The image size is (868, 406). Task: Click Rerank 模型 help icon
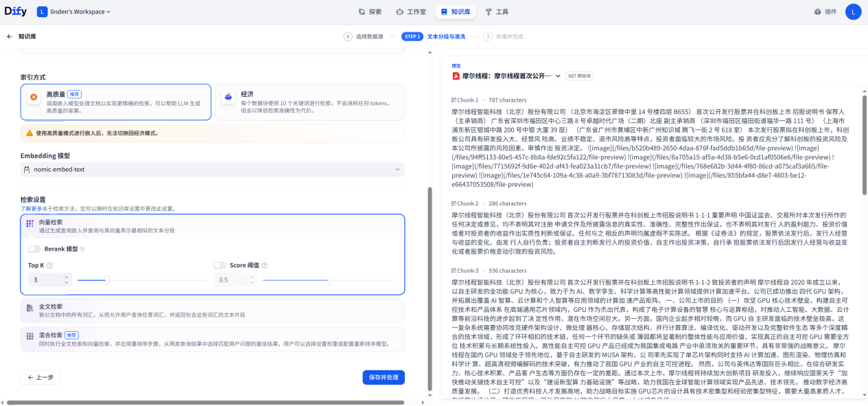(x=82, y=249)
